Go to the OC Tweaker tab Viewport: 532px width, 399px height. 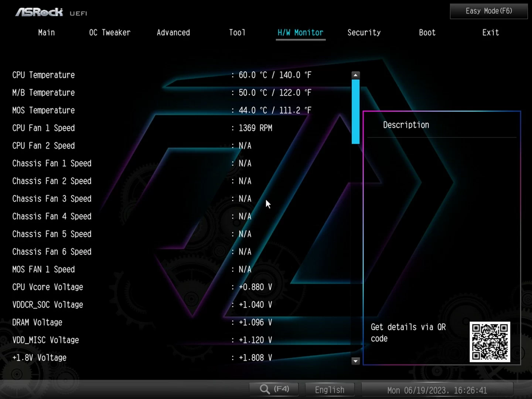(110, 33)
